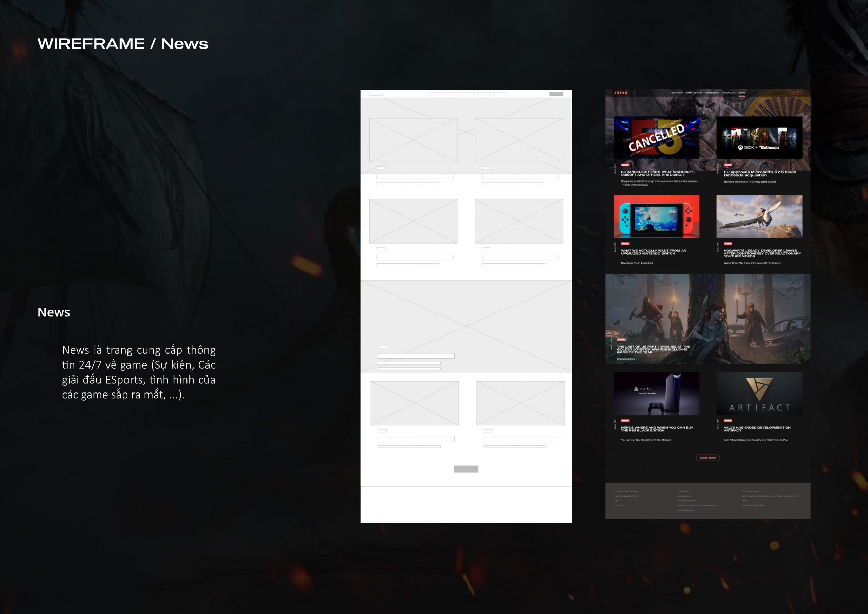The width and height of the screenshot is (868, 614).
Task: Click NEWS tag above PS5 Black Edition headline
Action: click(x=625, y=421)
